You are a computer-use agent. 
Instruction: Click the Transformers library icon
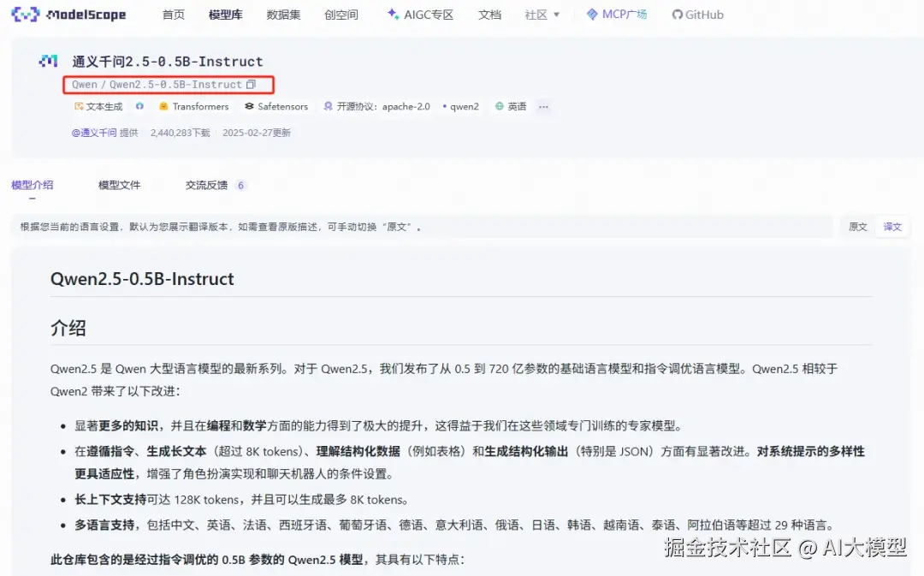coord(163,106)
